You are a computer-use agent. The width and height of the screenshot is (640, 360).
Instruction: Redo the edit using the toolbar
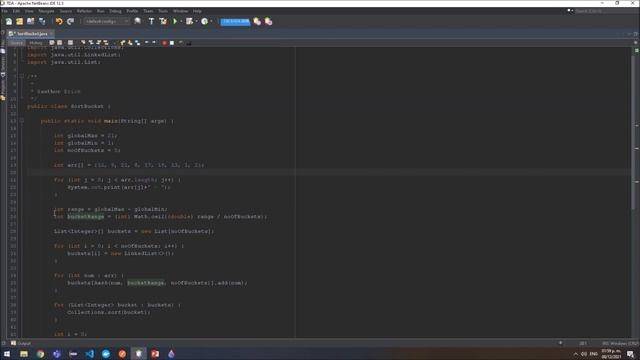(70, 21)
